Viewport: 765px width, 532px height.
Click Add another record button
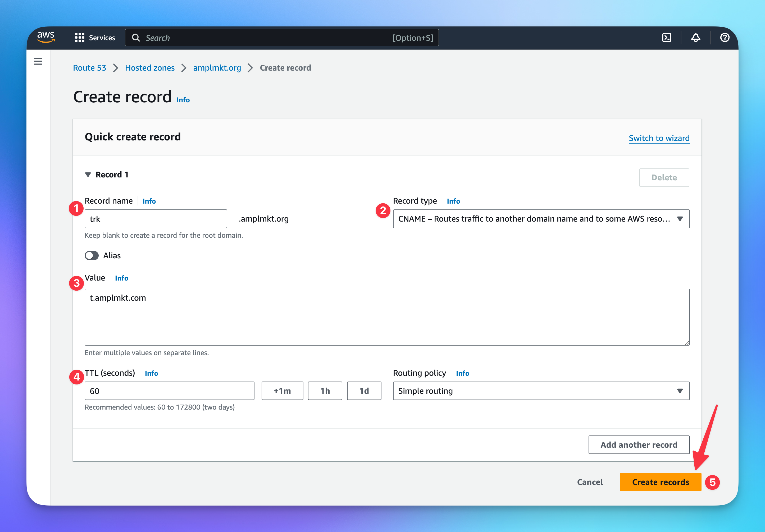coord(638,445)
